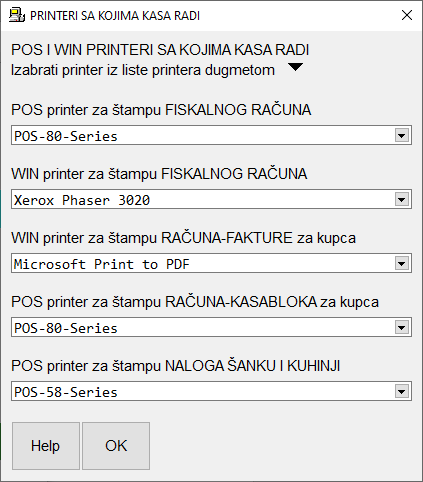Click the black triangle after 'dugmetom'
Image resolution: width=423 pixels, height=482 pixels.
[x=295, y=67]
